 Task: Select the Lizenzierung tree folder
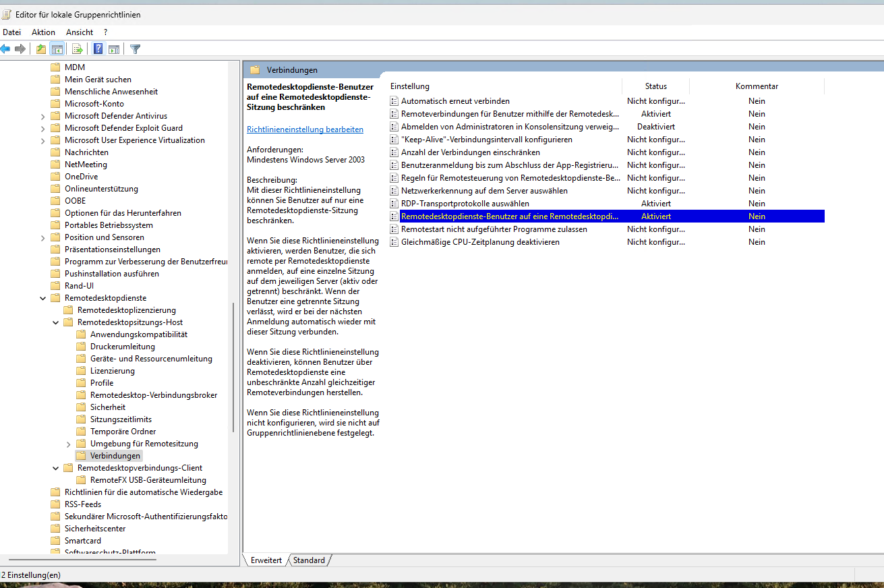113,371
